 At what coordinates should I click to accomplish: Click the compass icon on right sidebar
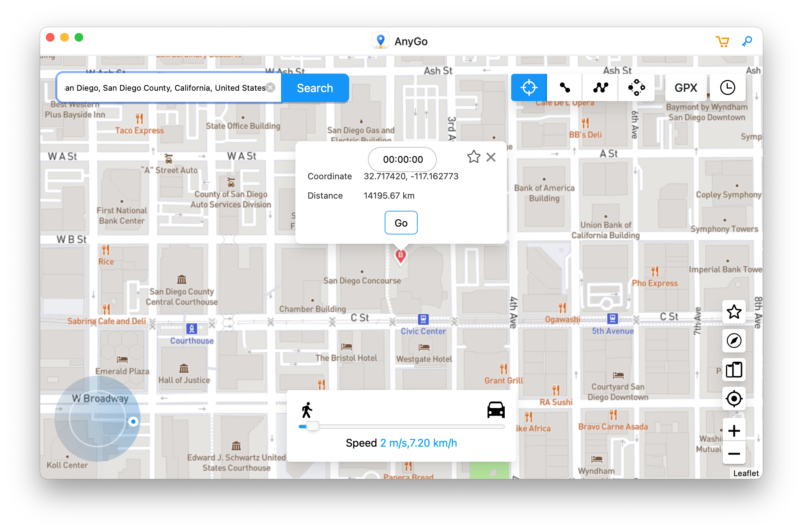(734, 341)
